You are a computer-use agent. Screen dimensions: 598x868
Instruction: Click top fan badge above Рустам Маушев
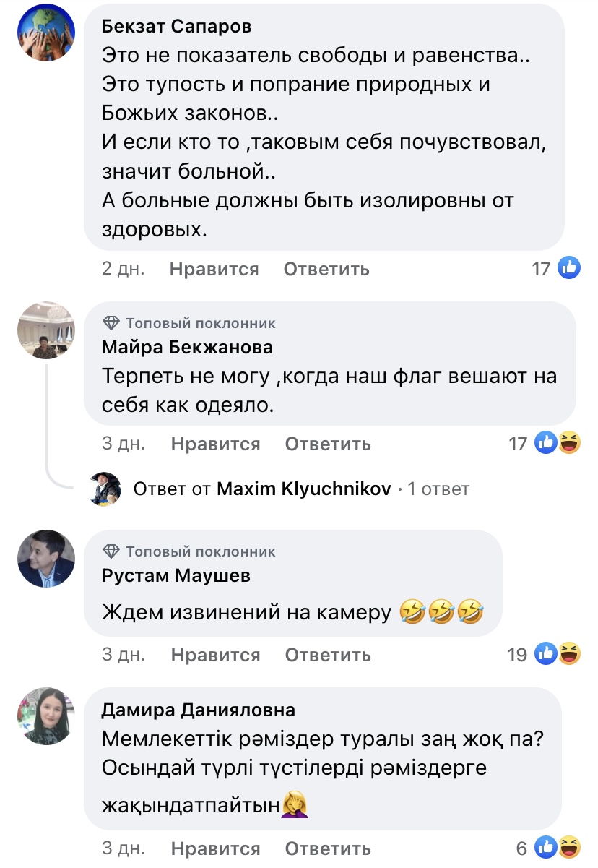[111, 551]
